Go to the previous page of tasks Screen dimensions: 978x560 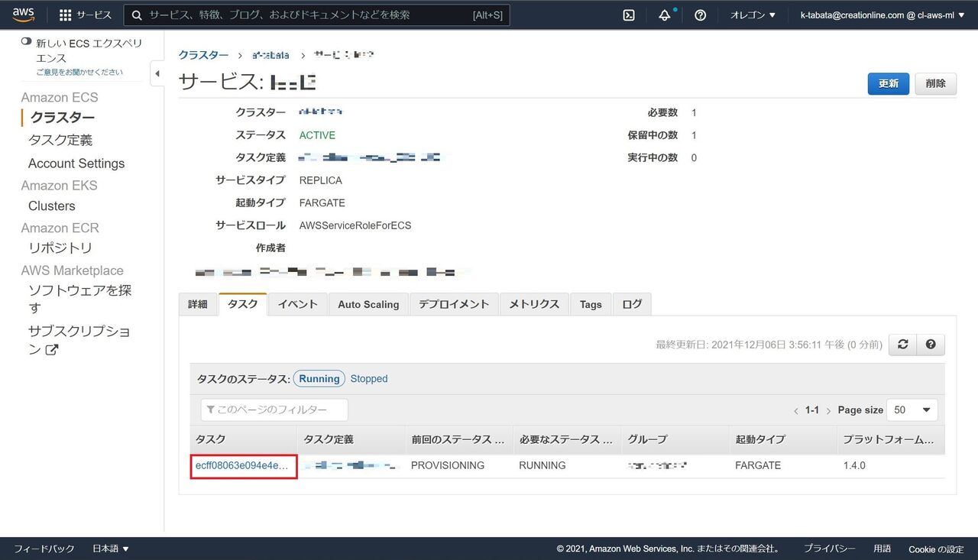click(796, 411)
